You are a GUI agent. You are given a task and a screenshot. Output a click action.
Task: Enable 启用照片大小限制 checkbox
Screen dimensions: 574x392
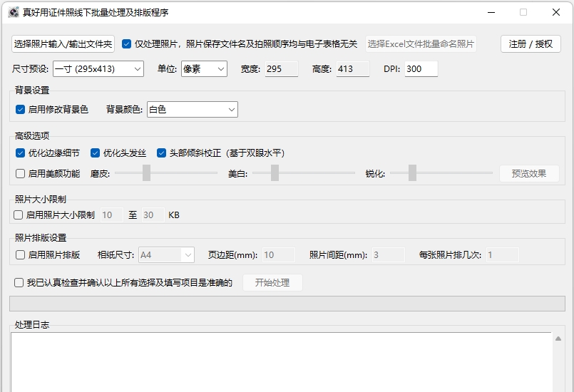click(18, 215)
